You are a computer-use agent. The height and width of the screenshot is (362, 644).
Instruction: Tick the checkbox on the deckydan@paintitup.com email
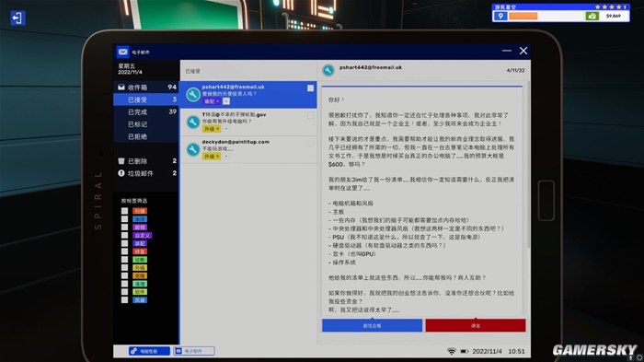[311, 143]
